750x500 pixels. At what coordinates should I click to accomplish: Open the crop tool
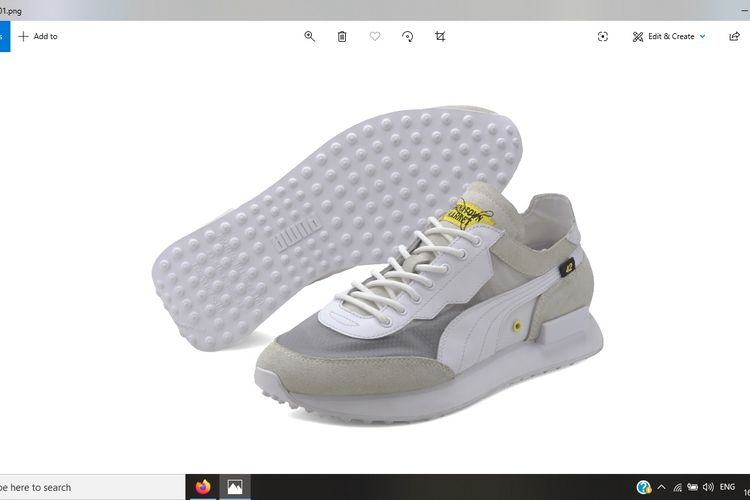[x=440, y=36]
